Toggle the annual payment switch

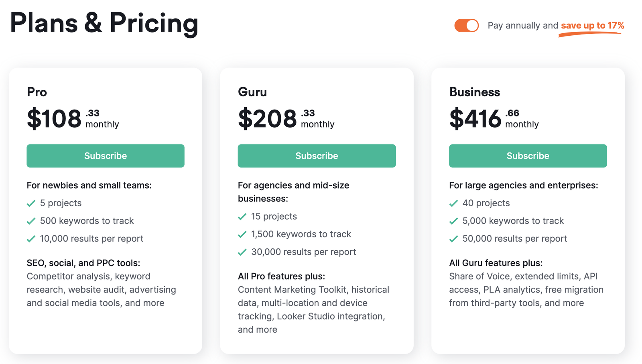(x=466, y=26)
